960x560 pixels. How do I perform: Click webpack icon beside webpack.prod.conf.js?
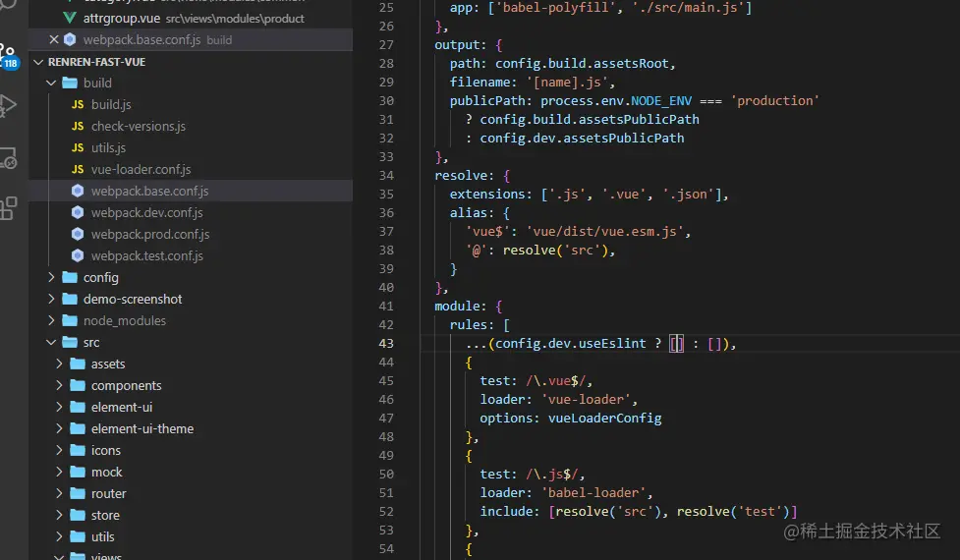tap(78, 235)
